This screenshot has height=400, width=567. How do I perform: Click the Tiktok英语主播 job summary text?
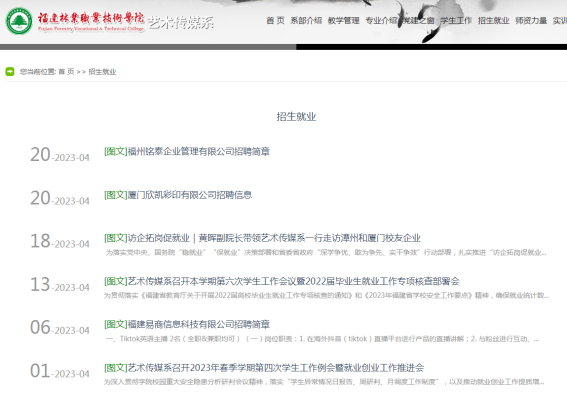[x=322, y=339]
